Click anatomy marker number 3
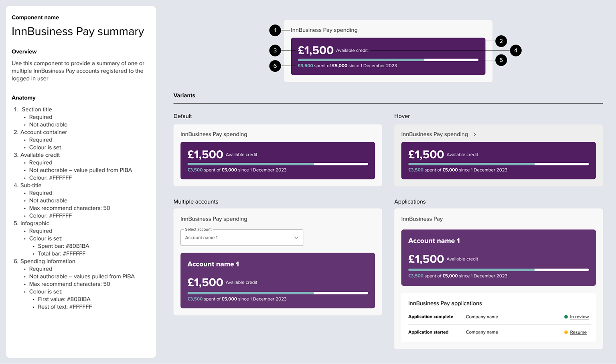Viewport: 616px width, 364px height. pos(275,51)
